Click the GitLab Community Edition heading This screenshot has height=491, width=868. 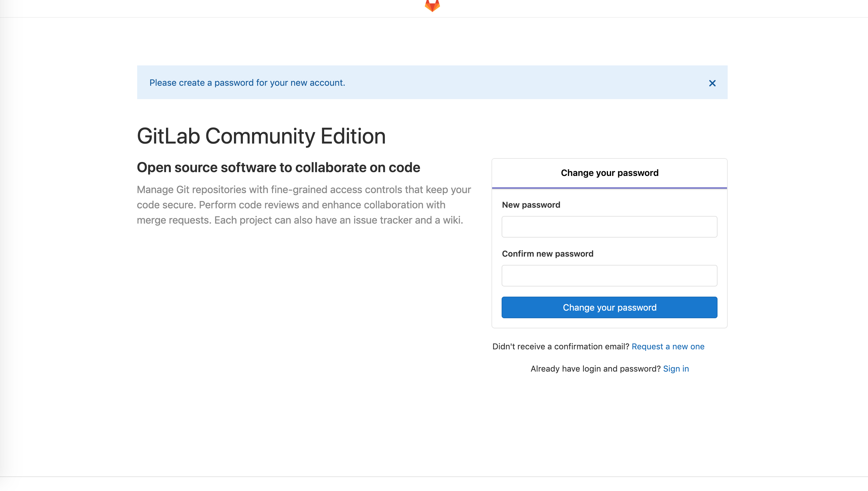(261, 136)
